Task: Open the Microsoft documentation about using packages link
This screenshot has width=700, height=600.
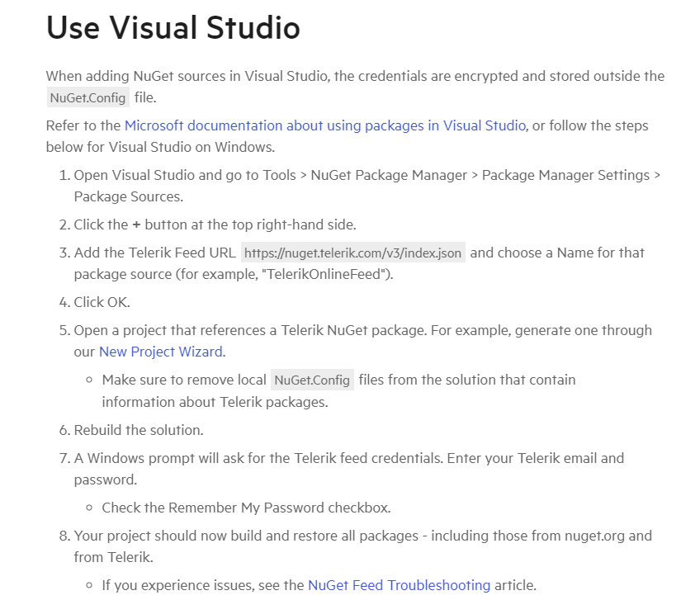Action: coord(324,126)
